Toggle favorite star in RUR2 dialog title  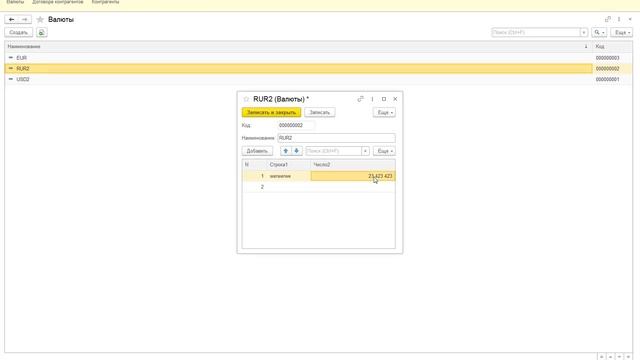click(x=246, y=99)
